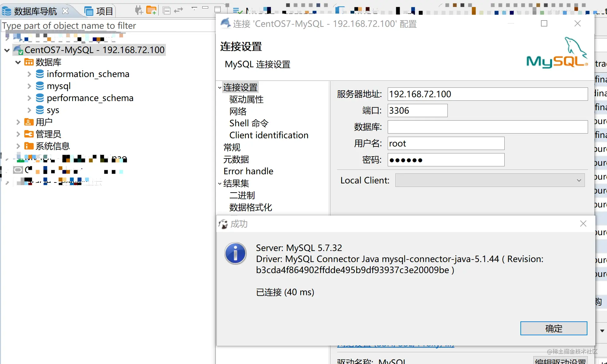Click the 用户 folder icon

[x=29, y=122]
